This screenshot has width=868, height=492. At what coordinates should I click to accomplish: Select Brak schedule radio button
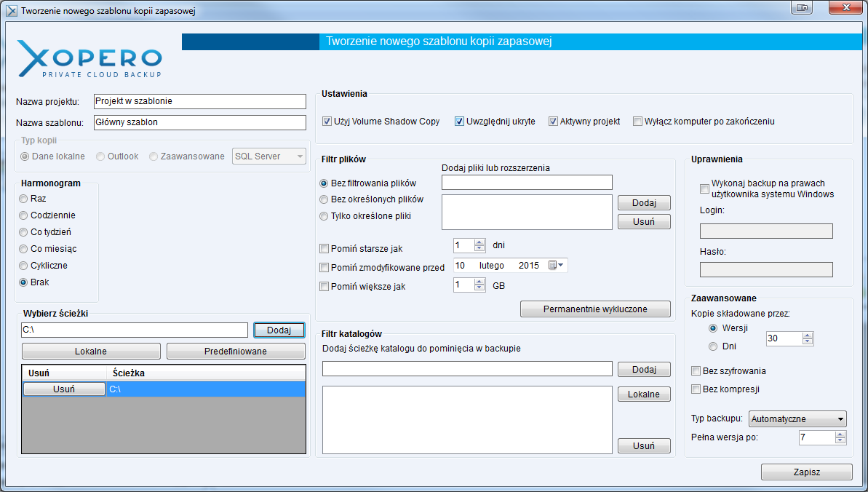(x=23, y=282)
